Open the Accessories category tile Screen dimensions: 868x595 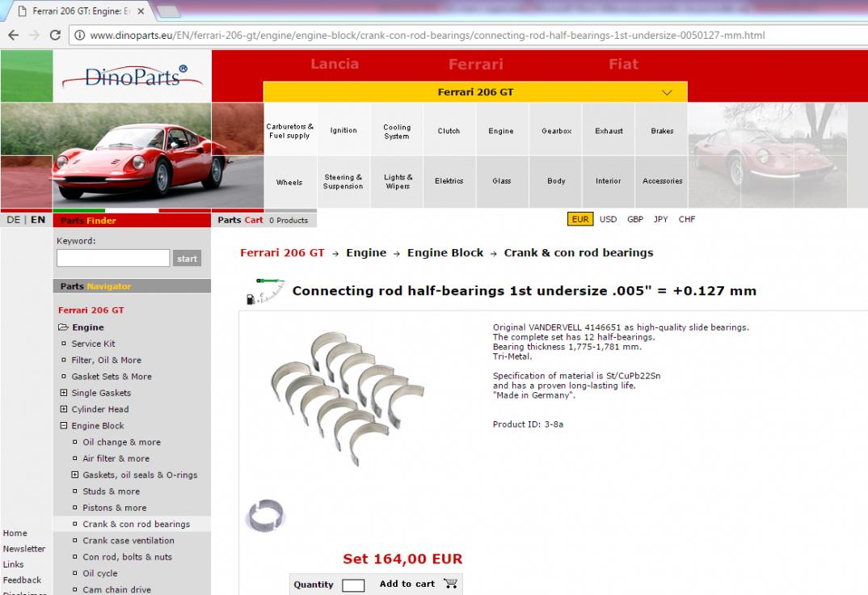662,181
